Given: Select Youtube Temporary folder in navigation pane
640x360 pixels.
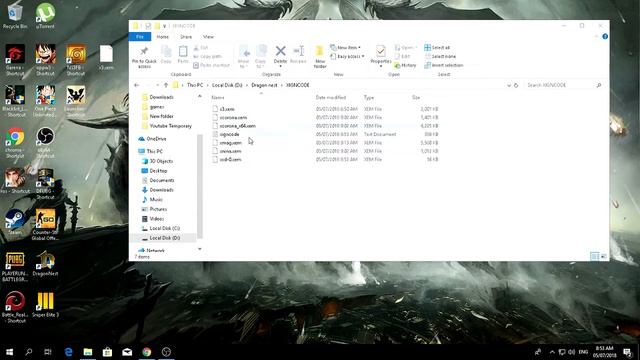Looking at the screenshot, I should (x=167, y=126).
